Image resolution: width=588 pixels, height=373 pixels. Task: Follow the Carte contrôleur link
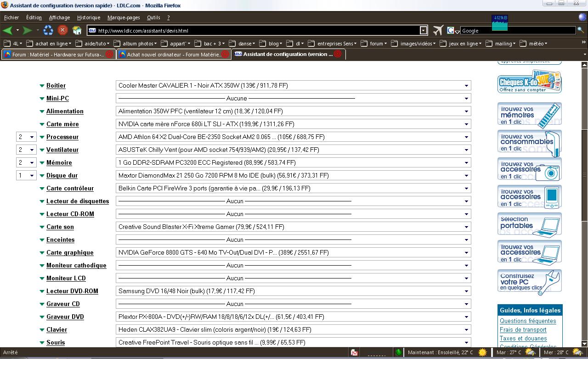pos(70,188)
